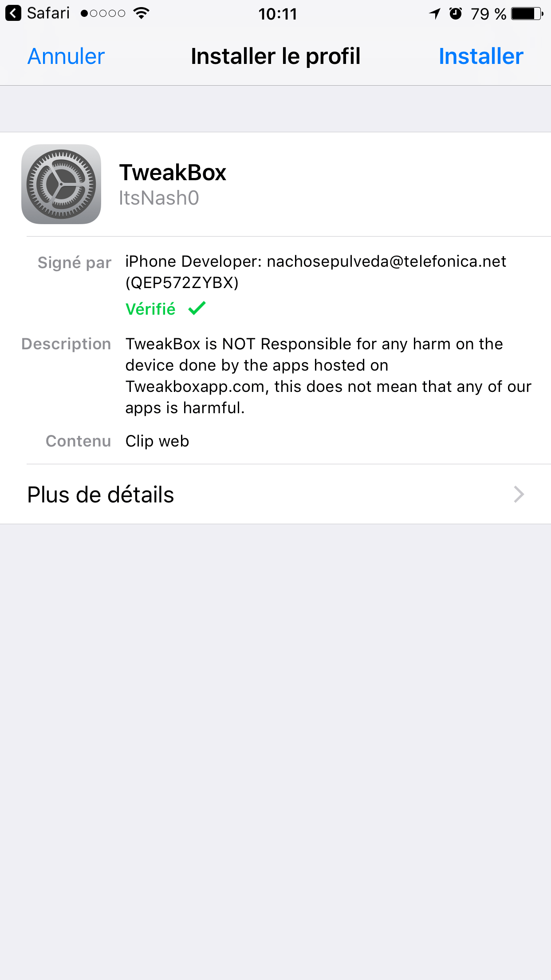Tap the chevron next to Plus de détails
Image resolution: width=551 pixels, height=980 pixels.
(519, 494)
